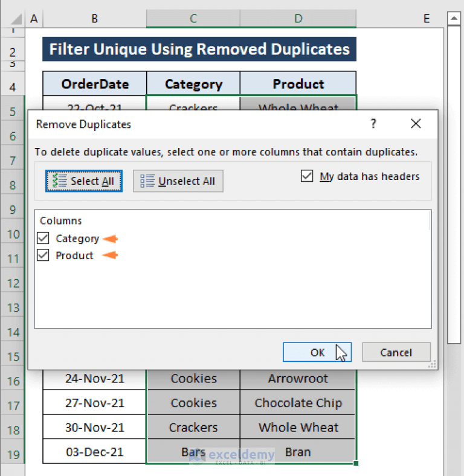Click the selection fill handle at range corner
Viewport: 464px width, 476px height.
(x=356, y=463)
